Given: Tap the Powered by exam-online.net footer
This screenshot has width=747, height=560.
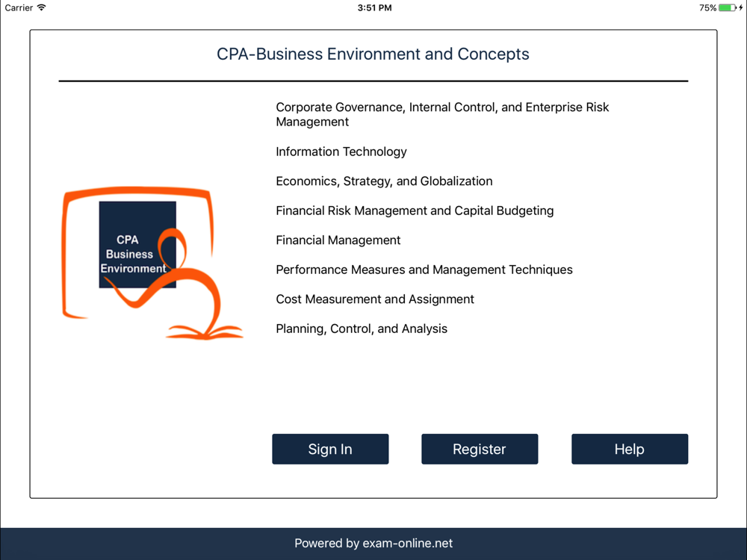Looking at the screenshot, I should (373, 544).
